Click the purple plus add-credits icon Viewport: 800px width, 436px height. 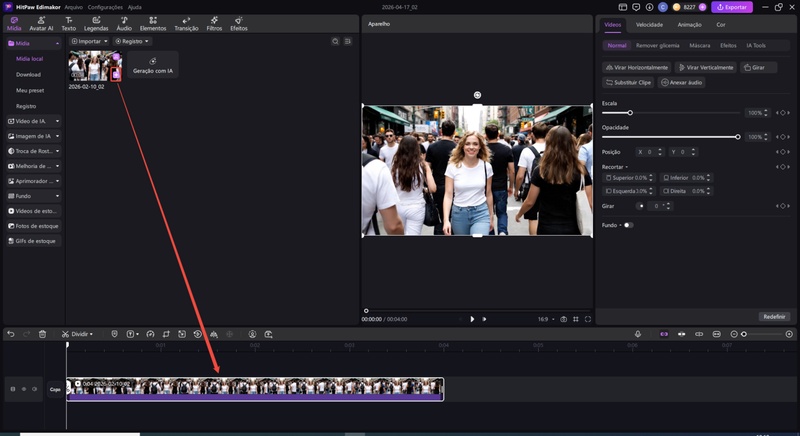point(703,7)
